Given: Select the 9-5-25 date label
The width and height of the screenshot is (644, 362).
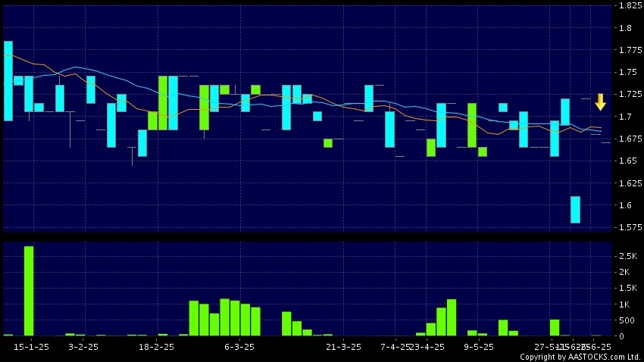Looking at the screenshot, I should [x=479, y=347].
